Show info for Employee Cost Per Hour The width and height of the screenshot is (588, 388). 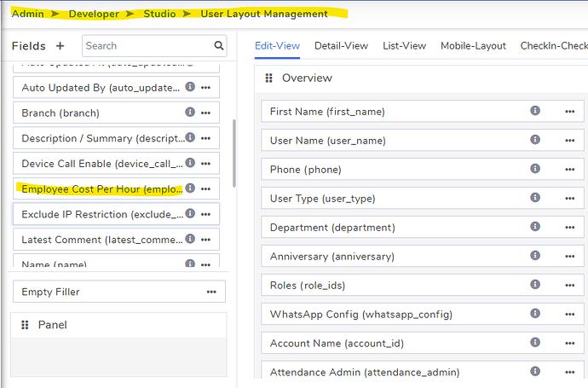pyautogui.click(x=190, y=188)
